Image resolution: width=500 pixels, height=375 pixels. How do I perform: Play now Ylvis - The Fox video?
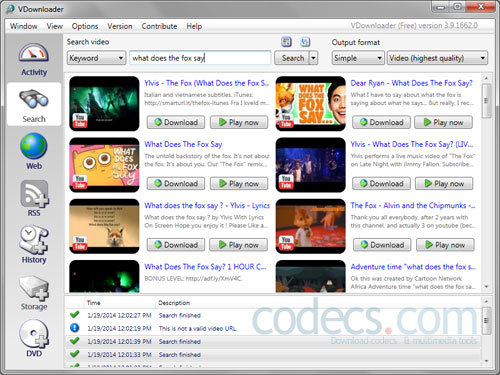[239, 122]
